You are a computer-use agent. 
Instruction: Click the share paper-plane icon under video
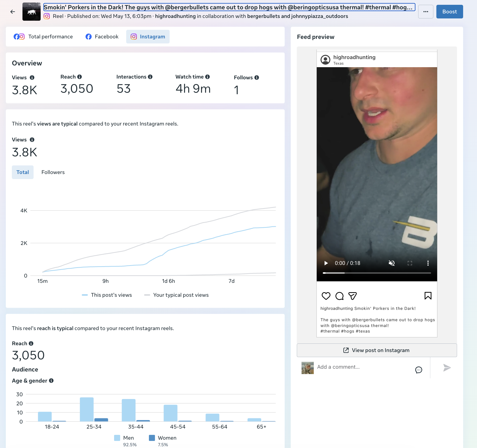353,296
